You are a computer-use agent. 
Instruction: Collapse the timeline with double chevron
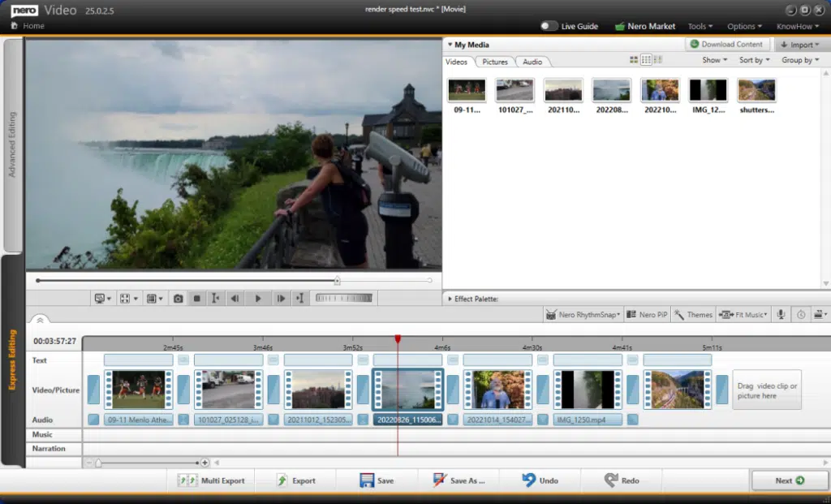click(x=40, y=320)
